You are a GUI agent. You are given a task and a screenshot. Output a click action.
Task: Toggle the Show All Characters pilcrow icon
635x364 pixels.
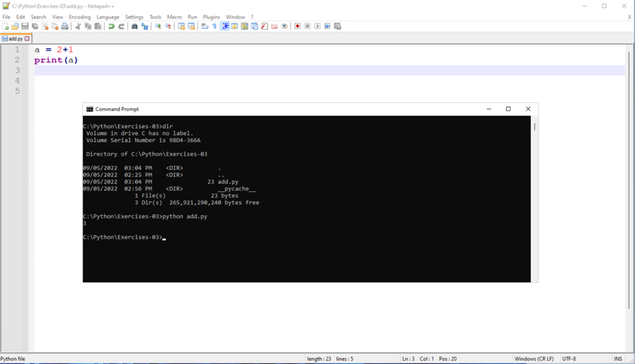coord(215,26)
